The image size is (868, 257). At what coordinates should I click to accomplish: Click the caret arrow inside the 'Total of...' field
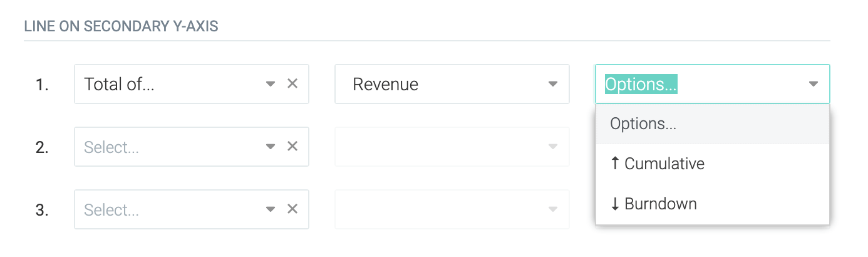pos(271,84)
